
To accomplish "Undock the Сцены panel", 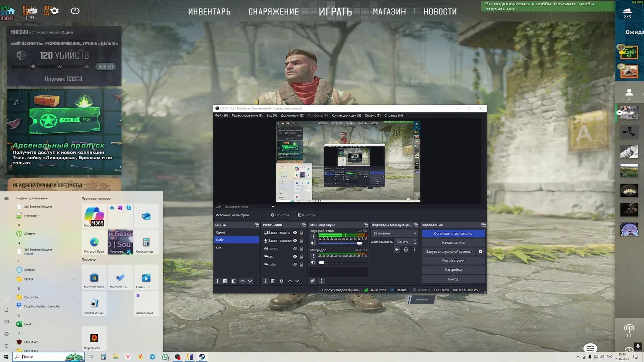I will [257, 225].
